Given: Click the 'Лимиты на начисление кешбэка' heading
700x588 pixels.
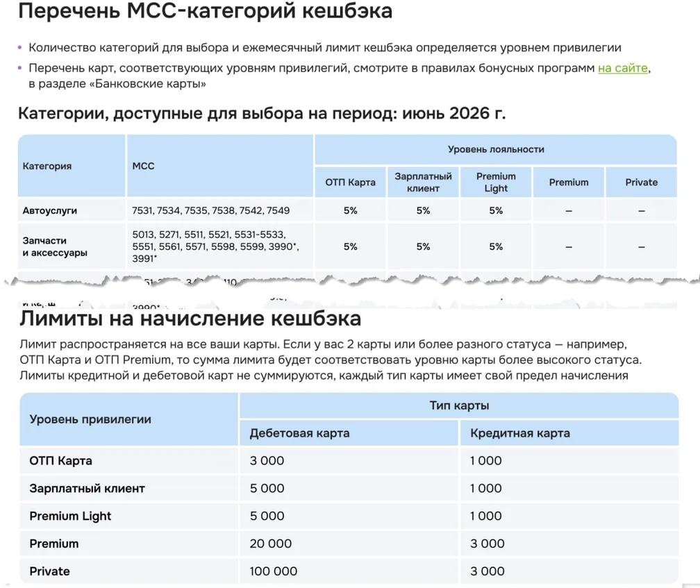Looking at the screenshot, I should [190, 319].
